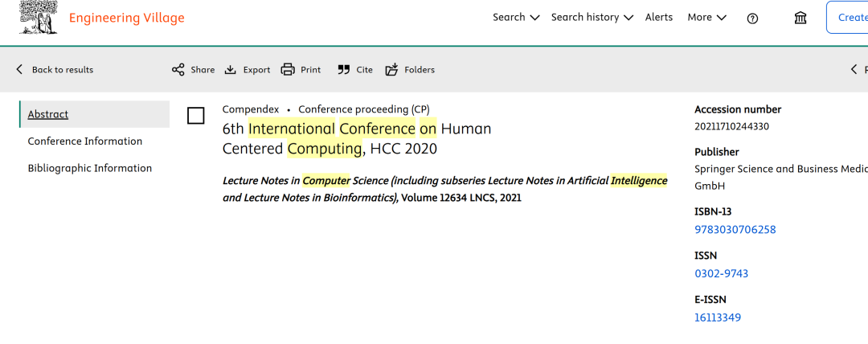The image size is (868, 344).
Task: Go to previous record with the chevron arrow
Action: click(x=854, y=69)
